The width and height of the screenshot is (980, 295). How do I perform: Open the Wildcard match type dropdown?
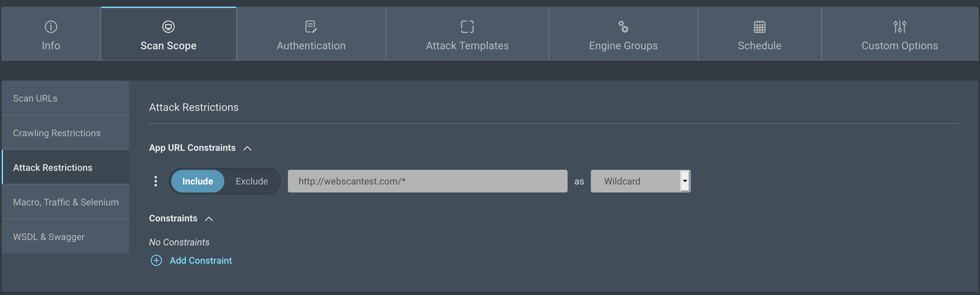pyautogui.click(x=640, y=181)
